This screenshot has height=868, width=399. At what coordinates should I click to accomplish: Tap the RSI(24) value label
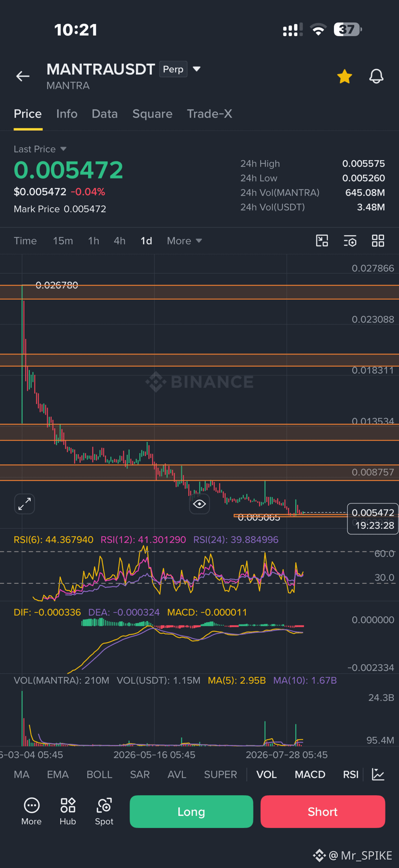click(x=236, y=540)
